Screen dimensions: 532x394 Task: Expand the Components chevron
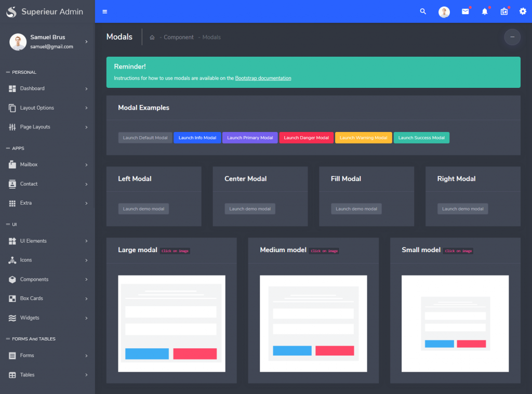point(87,279)
